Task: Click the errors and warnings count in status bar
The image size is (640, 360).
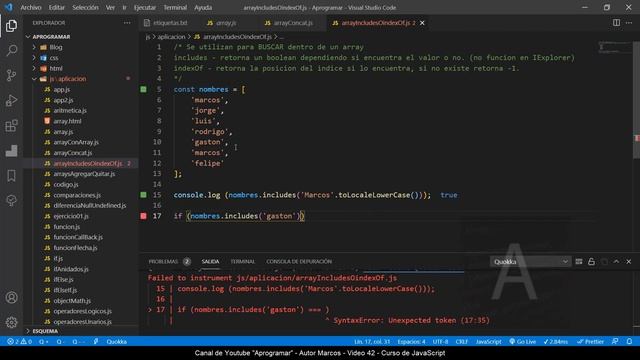Action: pyautogui.click(x=20, y=342)
